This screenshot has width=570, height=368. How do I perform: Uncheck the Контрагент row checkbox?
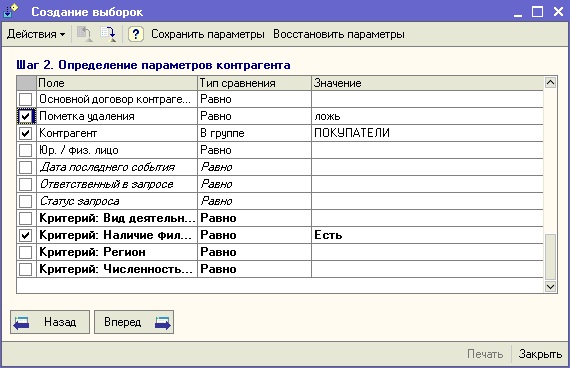pos(25,133)
